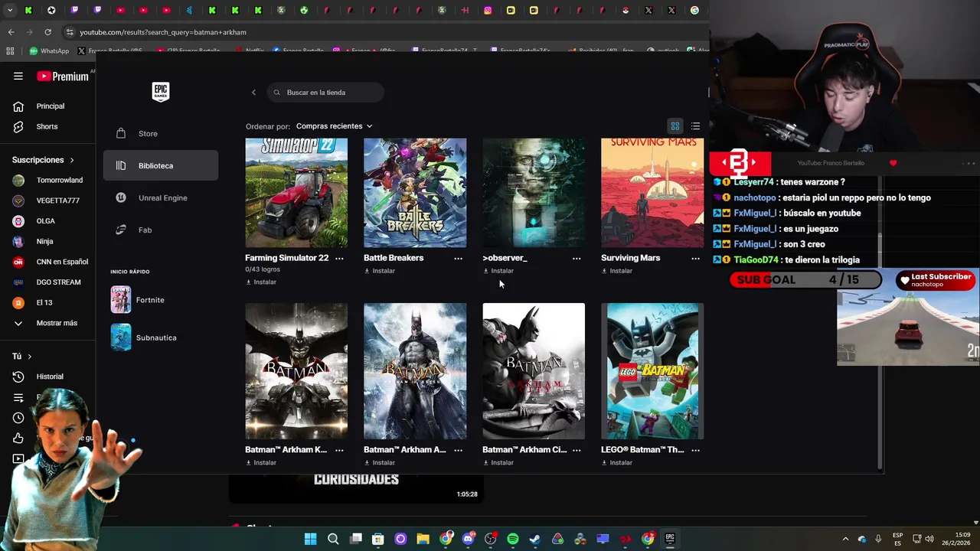Screen dimensions: 980x551
Task: Open >observer_ three-dot menu
Action: (577, 259)
